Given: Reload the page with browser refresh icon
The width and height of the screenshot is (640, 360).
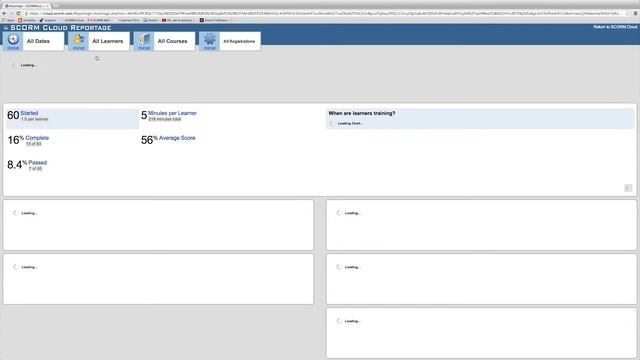Looking at the screenshot, I should pyautogui.click(x=18, y=13).
